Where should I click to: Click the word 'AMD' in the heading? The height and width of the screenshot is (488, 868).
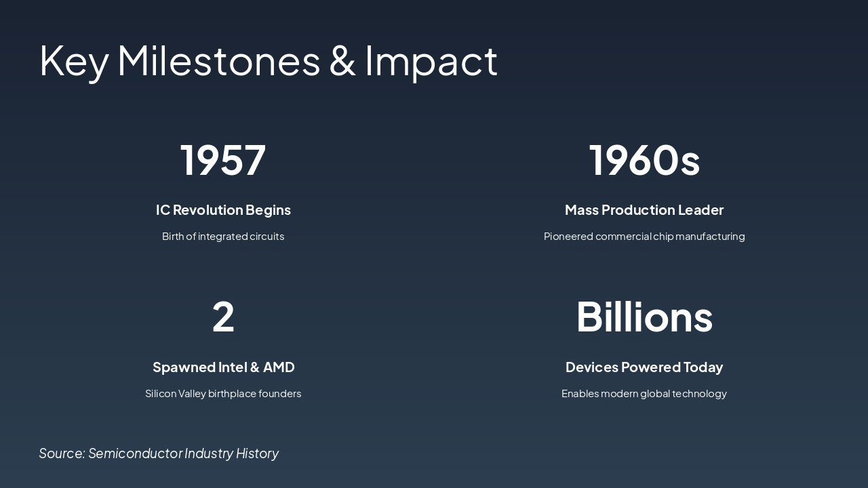coord(279,367)
